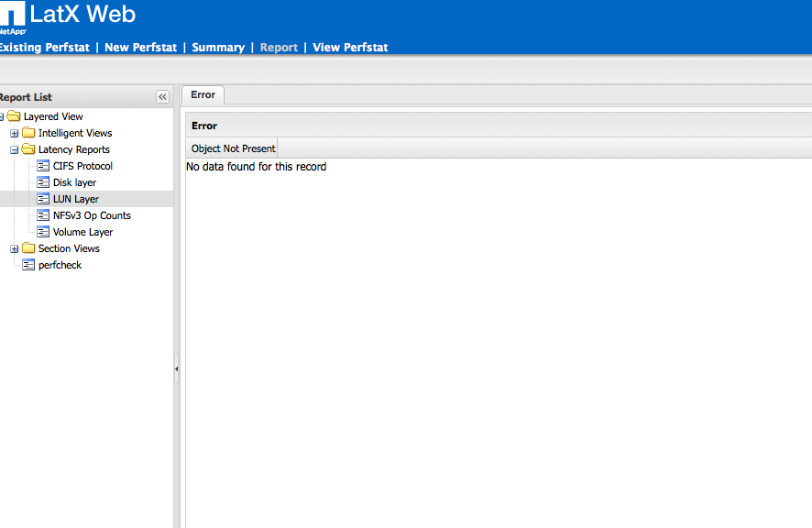Viewport: 812px width, 528px height.
Task: Expand the Intelligent Views node
Action: click(14, 133)
